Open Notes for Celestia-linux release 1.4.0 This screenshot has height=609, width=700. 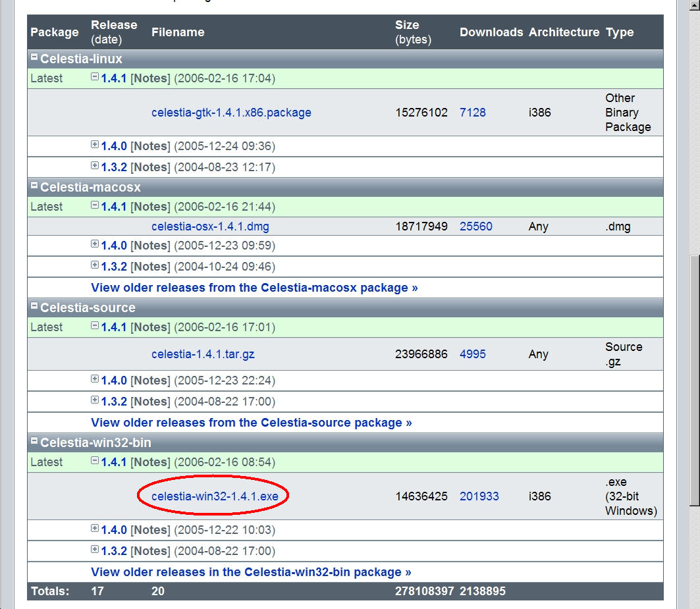(150, 146)
